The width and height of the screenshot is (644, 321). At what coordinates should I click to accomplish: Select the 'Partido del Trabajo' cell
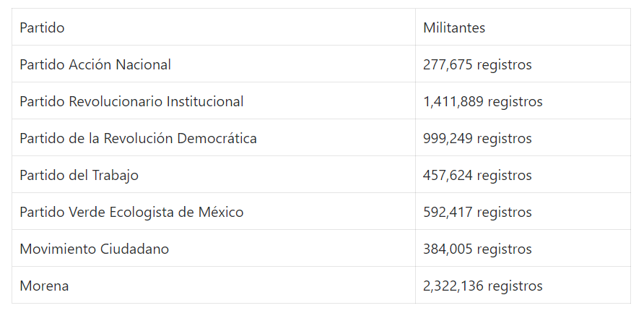pos(79,175)
